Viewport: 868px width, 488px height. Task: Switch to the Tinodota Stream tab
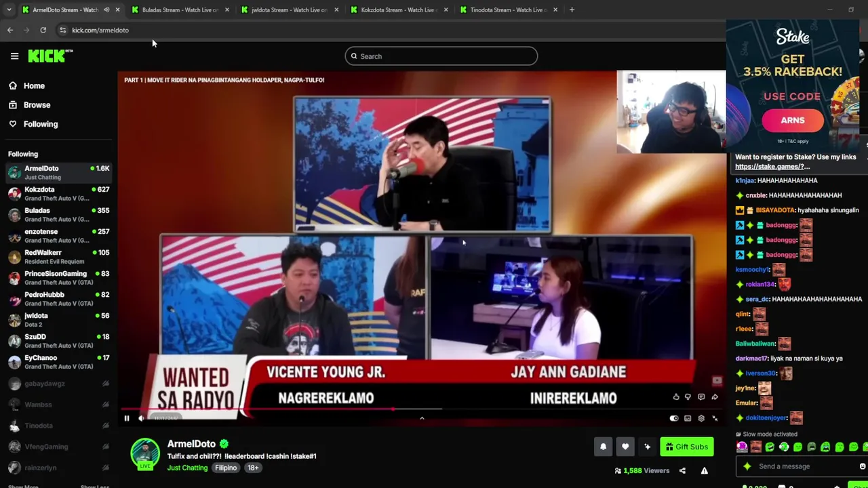[x=509, y=10]
